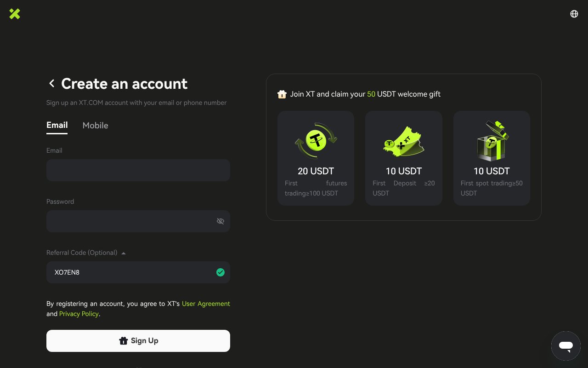
Task: Click inside the Password input field
Action: point(133,221)
